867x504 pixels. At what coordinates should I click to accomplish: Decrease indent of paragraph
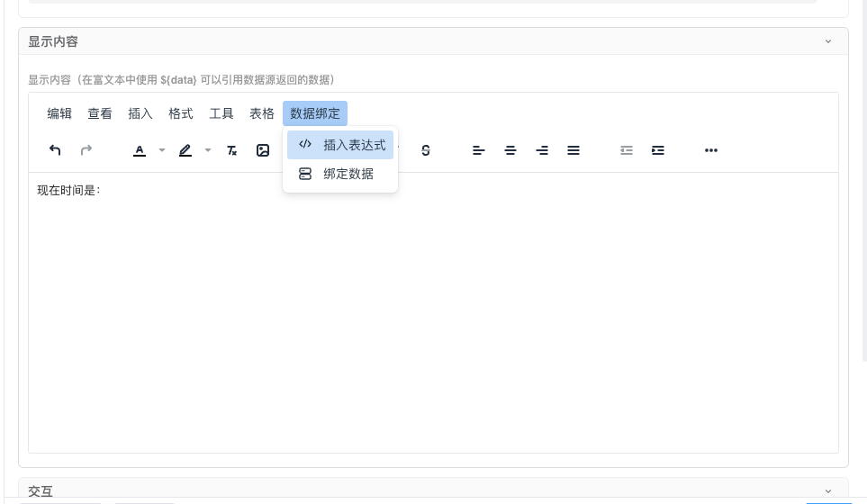point(627,150)
